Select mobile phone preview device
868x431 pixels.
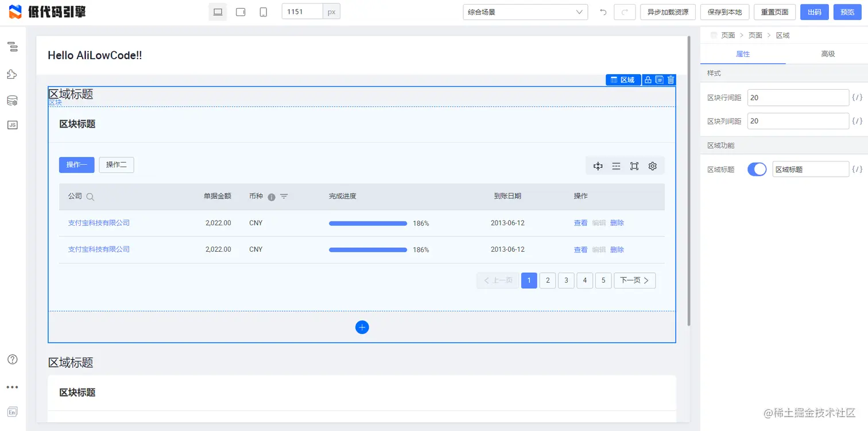click(263, 11)
